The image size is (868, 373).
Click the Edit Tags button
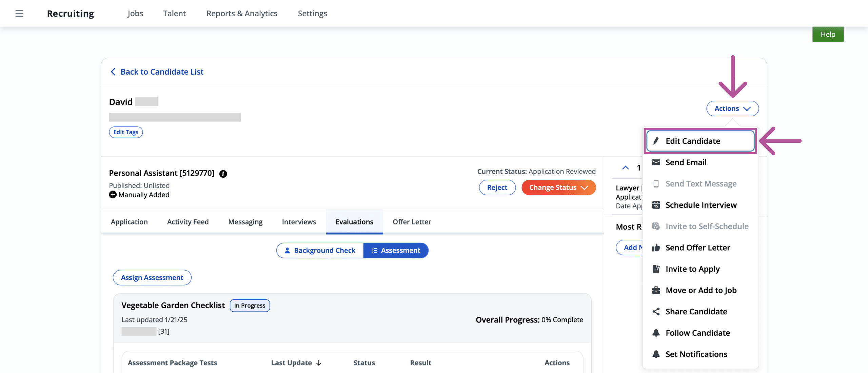coord(126,132)
